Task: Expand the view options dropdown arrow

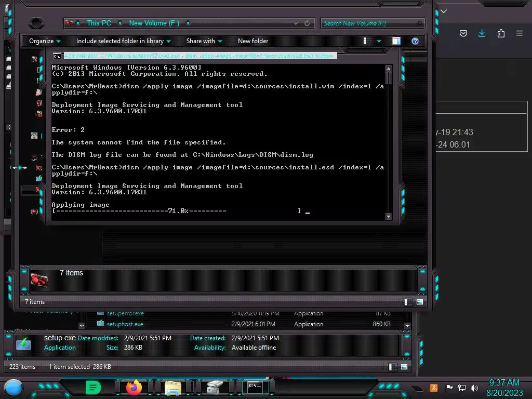Action: pos(379,42)
